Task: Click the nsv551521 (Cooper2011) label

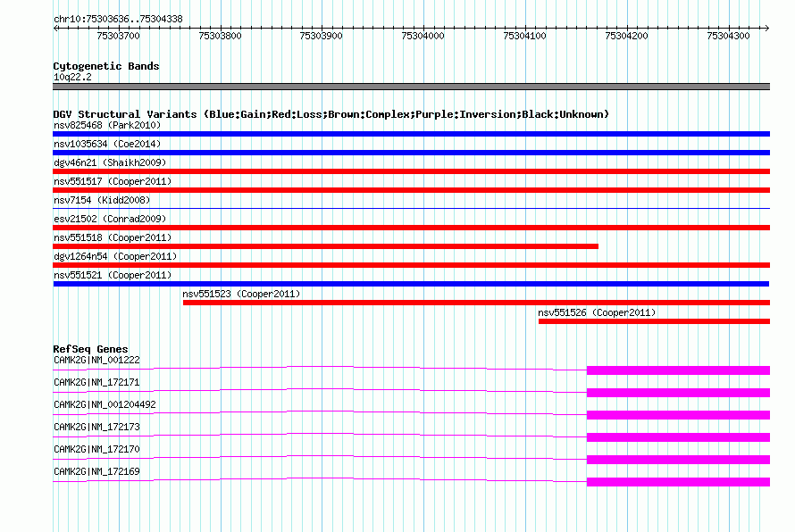Action: [x=113, y=275]
